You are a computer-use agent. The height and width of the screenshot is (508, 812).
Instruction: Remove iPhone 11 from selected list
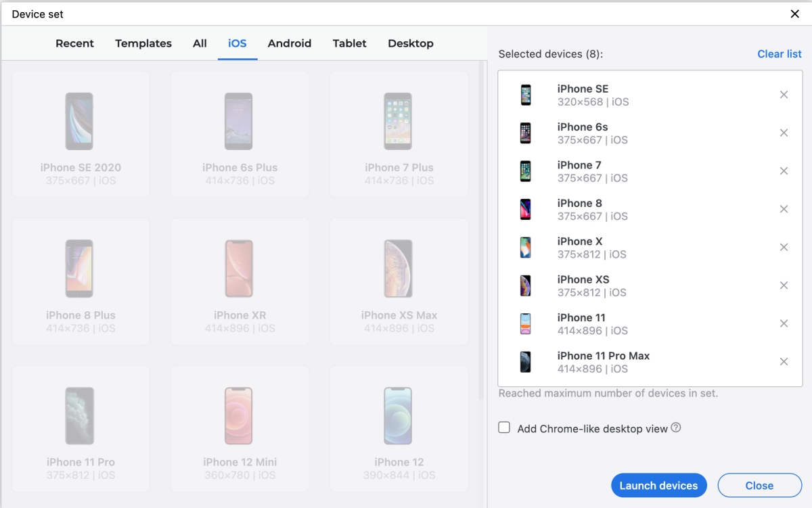click(x=784, y=323)
